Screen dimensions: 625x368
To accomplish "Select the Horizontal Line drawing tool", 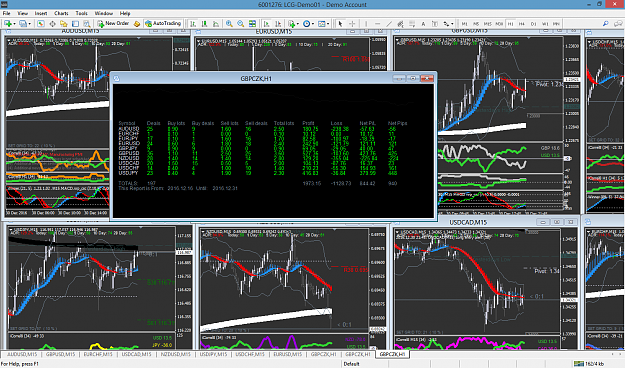I will pos(377,24).
